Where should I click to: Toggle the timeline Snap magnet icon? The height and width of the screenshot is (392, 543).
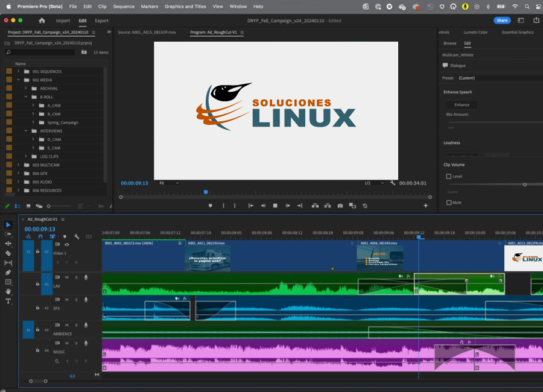click(40, 236)
